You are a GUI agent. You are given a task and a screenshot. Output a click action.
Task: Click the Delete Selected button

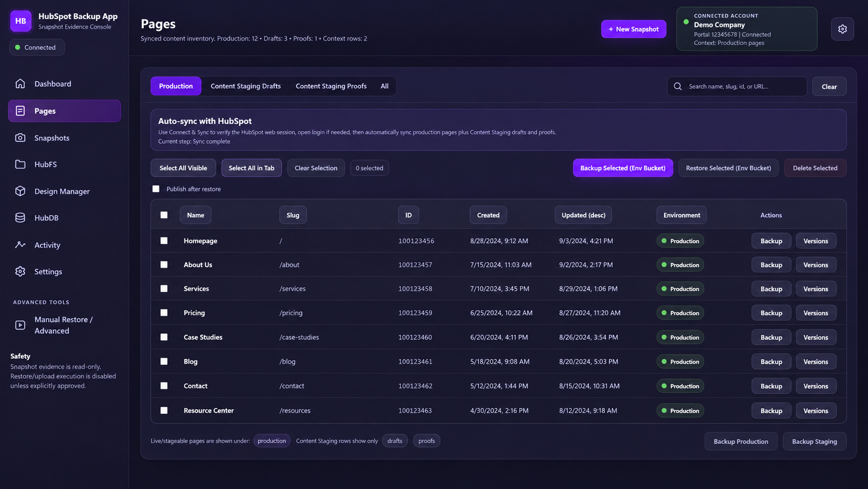(815, 168)
